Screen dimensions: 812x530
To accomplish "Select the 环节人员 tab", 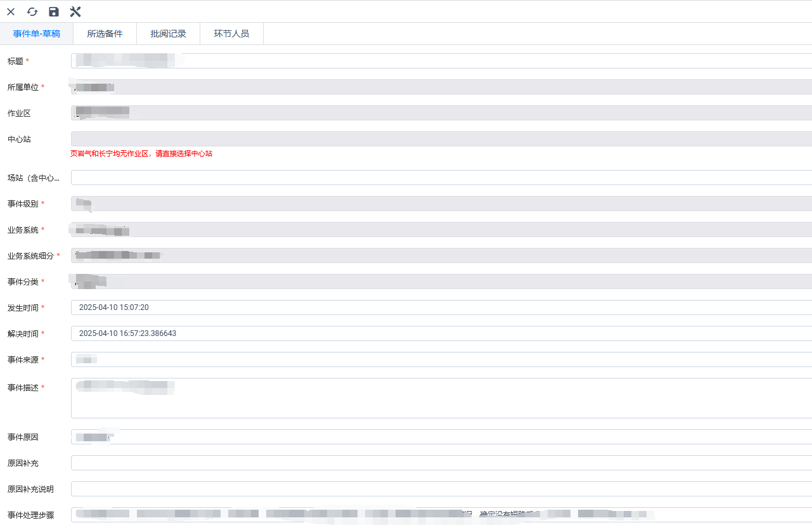I will click(231, 34).
